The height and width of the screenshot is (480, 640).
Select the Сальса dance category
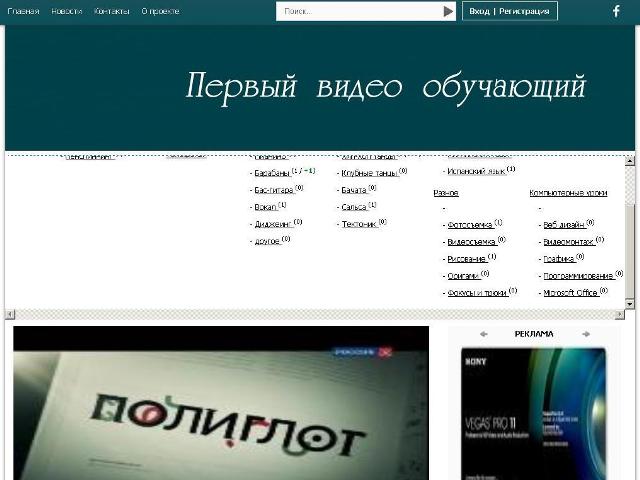(x=353, y=207)
